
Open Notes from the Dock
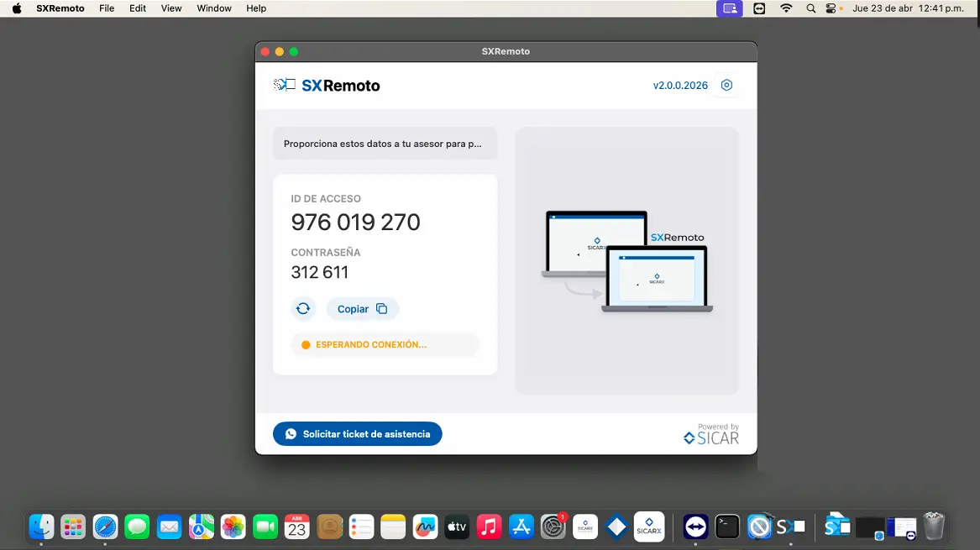[x=393, y=526]
